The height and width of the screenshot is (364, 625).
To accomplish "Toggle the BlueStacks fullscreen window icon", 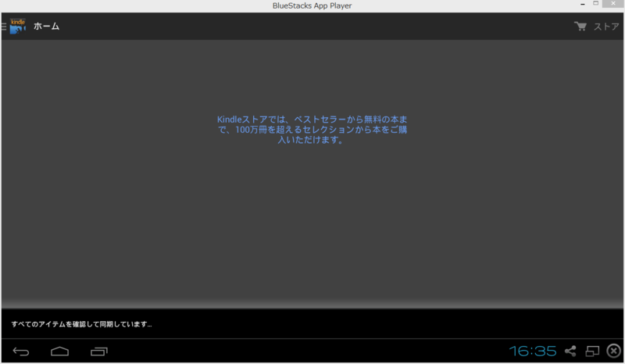I will [592, 351].
